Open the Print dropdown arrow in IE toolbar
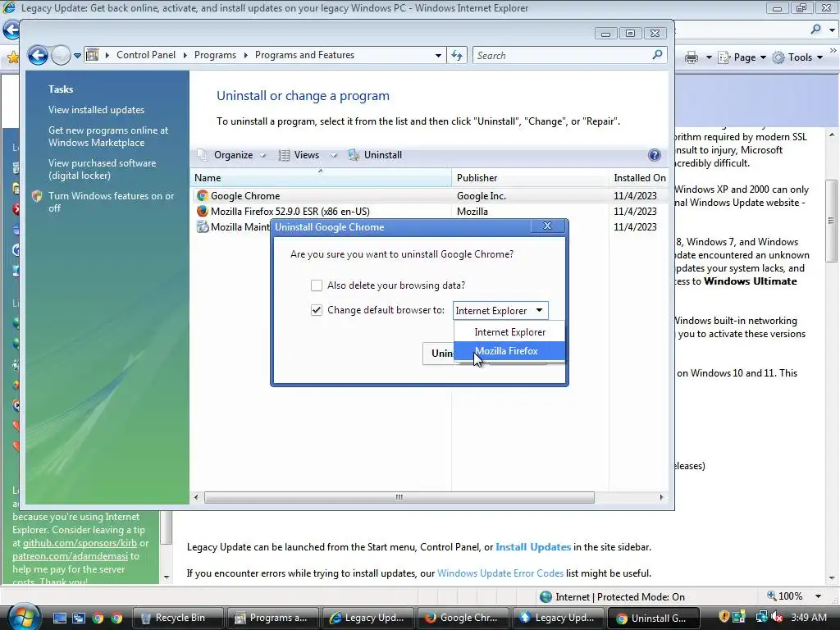840x630 pixels. coord(709,57)
